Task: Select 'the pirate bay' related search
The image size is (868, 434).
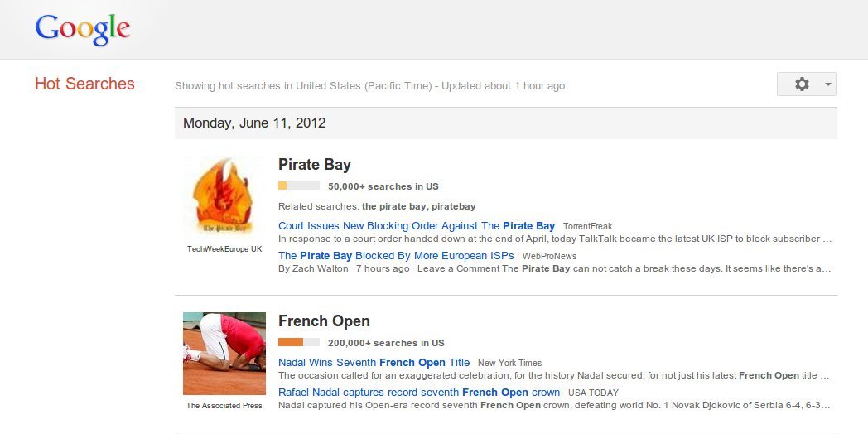Action: pos(393,206)
